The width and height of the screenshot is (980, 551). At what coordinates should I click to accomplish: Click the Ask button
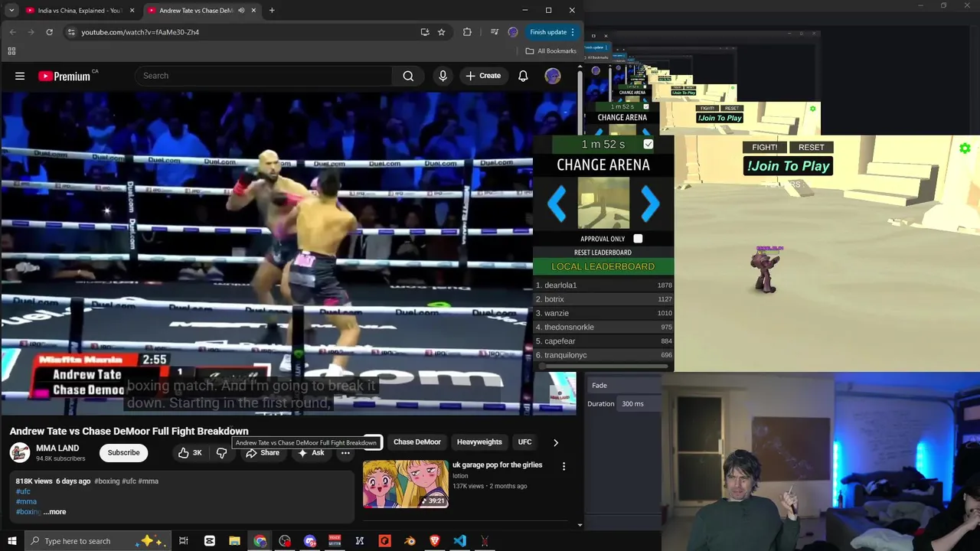(x=312, y=452)
